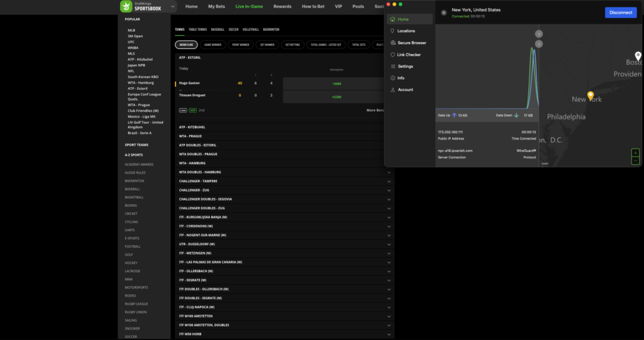Click the Data Up arrow icon
This screenshot has width=644, height=340.
coord(454,116)
